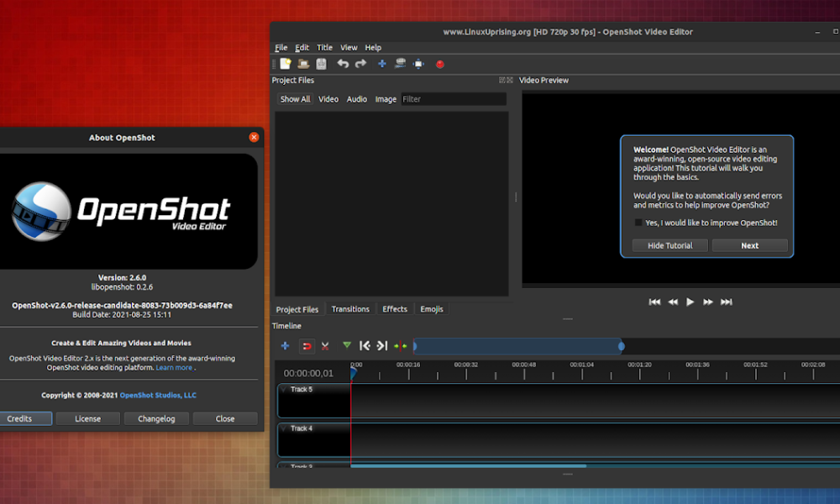The height and width of the screenshot is (504, 840).
Task: Open Changelog in the About OpenShot dialog
Action: pos(156,419)
